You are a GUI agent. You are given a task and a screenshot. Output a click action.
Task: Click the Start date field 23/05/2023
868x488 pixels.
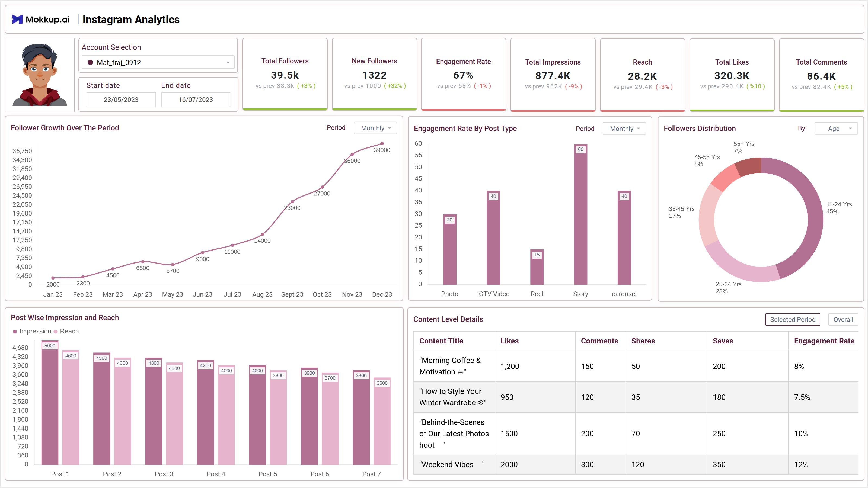pyautogui.click(x=121, y=100)
